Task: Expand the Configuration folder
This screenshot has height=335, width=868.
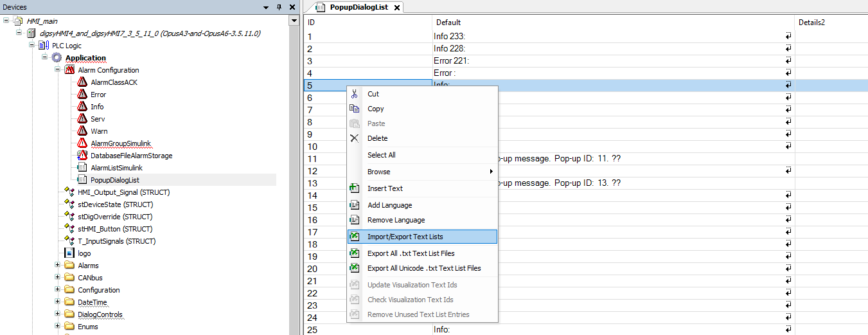Action: pos(57,290)
